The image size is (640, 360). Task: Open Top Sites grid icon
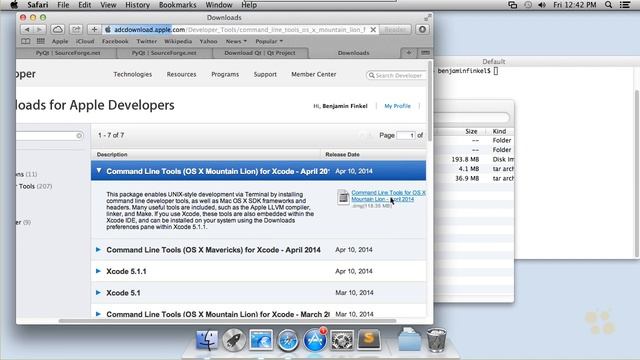40,41
